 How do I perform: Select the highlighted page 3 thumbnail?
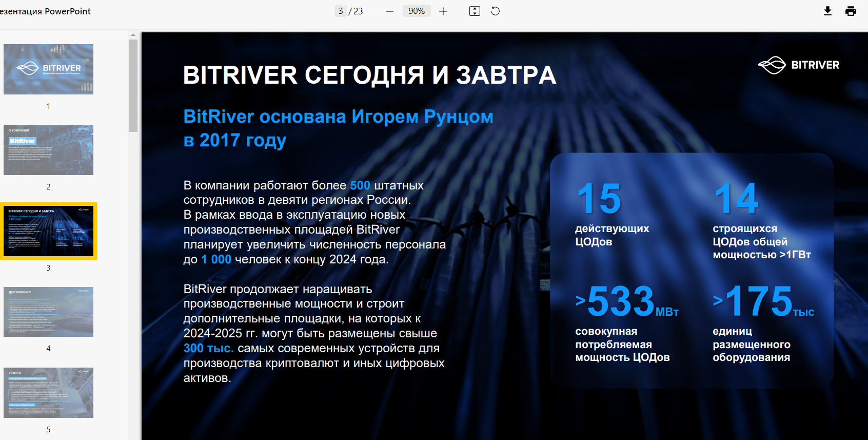coord(48,231)
